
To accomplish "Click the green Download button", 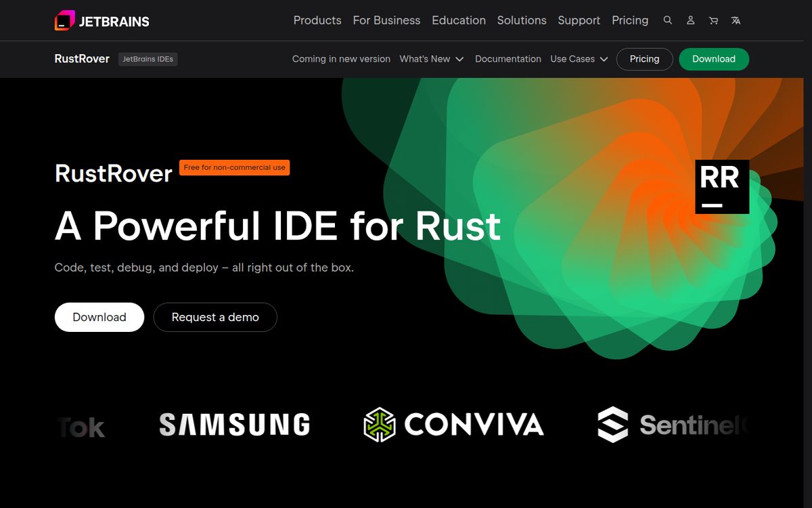I will (714, 59).
